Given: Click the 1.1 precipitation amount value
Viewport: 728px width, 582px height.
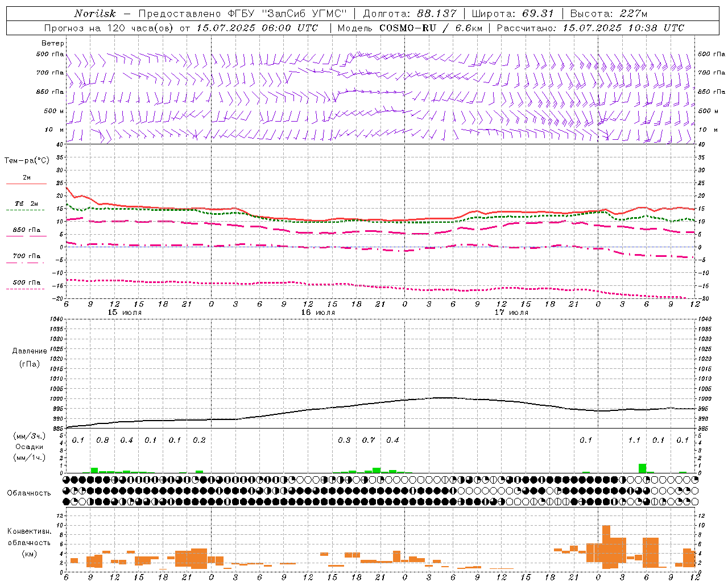Looking at the screenshot, I should (x=634, y=440).
